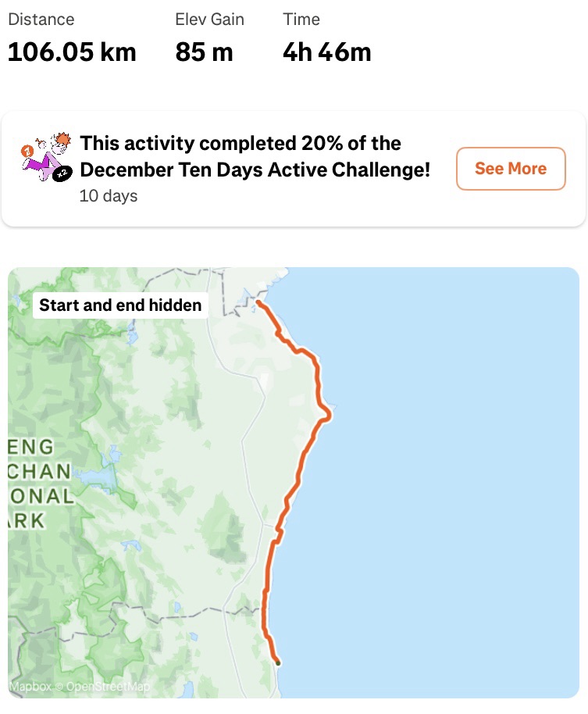Tap the 'Start and end hidden' label

[x=120, y=305]
